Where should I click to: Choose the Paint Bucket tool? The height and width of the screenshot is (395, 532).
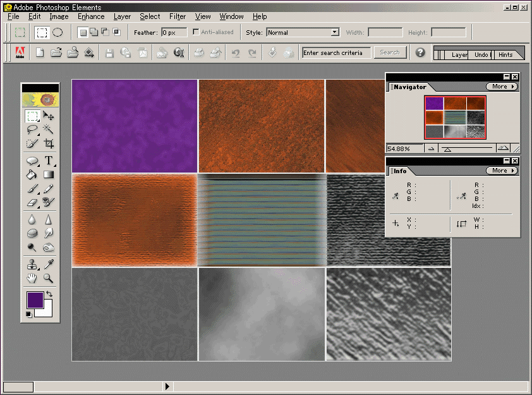(32, 174)
